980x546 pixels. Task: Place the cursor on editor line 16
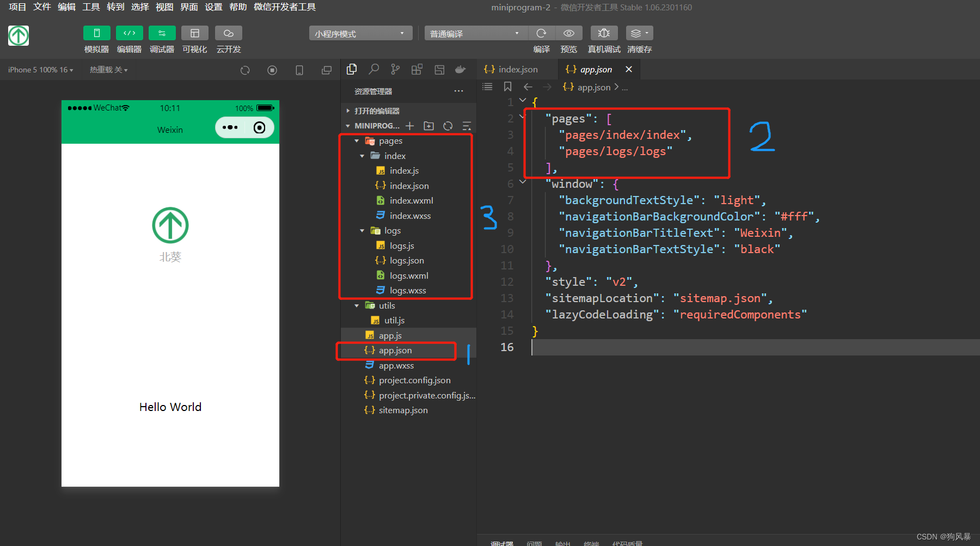[756, 347]
